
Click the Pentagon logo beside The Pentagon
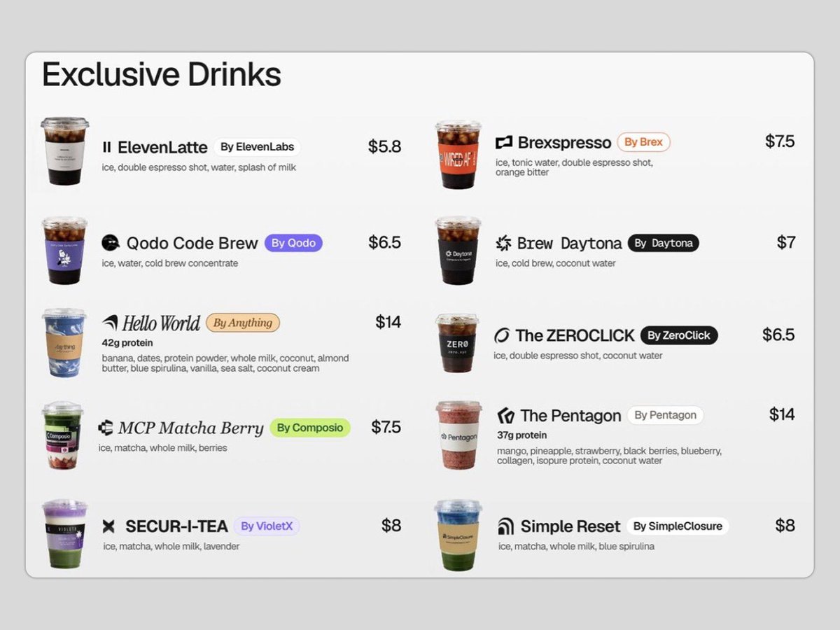pos(505,416)
